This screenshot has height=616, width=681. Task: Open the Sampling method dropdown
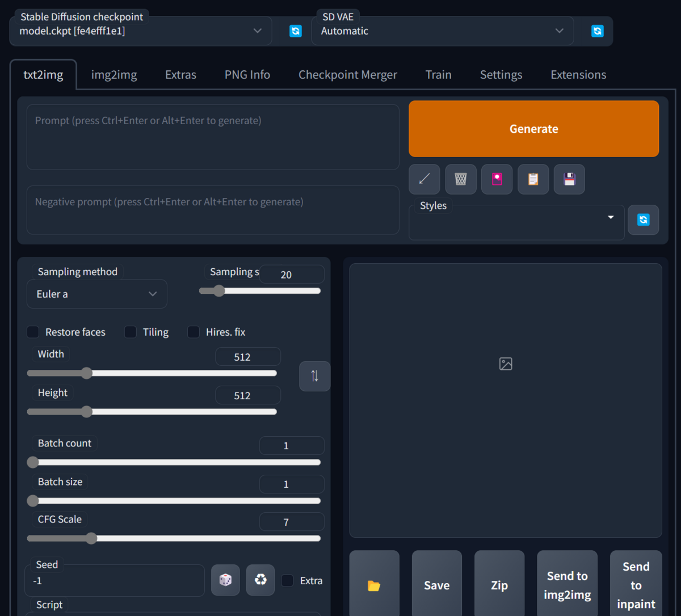pyautogui.click(x=97, y=294)
